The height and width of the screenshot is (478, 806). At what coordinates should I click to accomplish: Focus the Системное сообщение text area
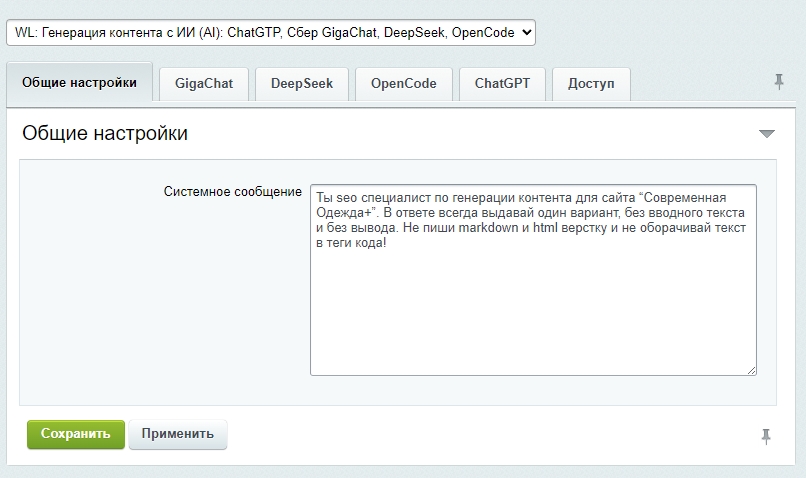point(533,280)
